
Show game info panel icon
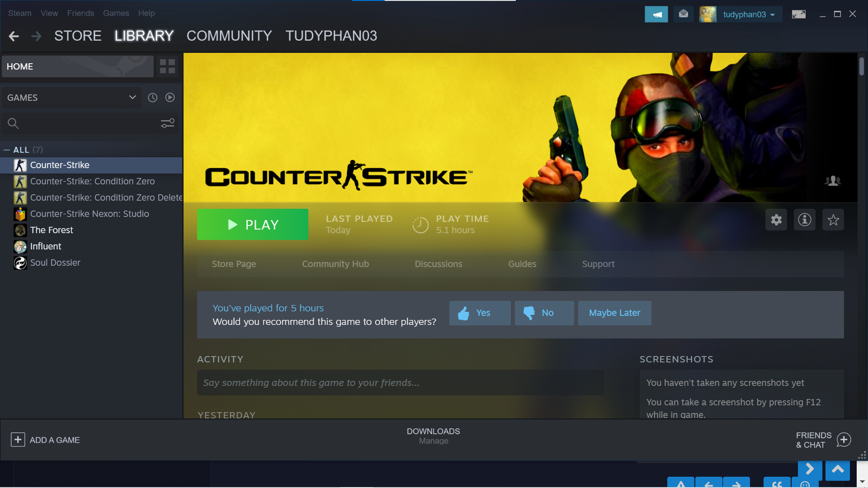point(805,220)
